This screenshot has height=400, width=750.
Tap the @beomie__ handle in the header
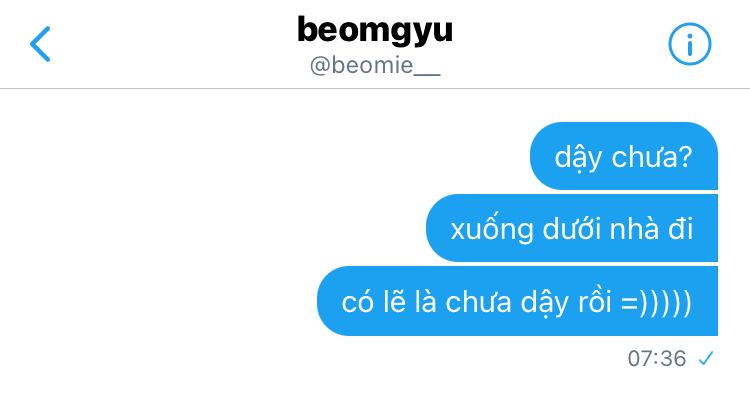point(375,66)
